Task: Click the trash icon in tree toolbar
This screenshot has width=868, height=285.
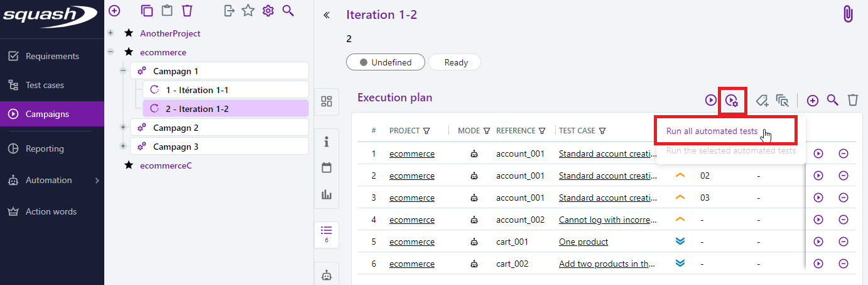Action: (187, 10)
